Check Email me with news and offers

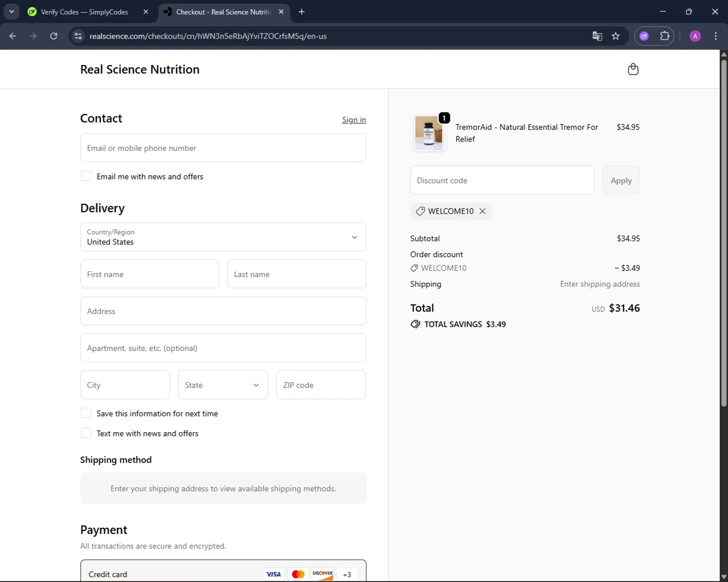click(x=86, y=176)
